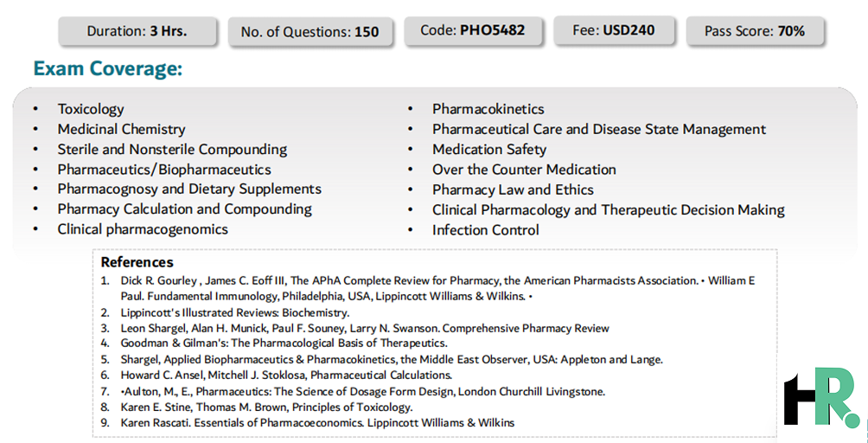868x443 pixels.
Task: Click the Exam Coverage heading
Action: pos(108,68)
